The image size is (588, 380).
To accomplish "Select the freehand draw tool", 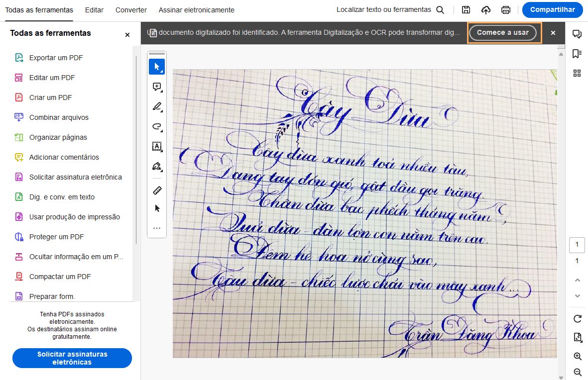I will (x=156, y=126).
